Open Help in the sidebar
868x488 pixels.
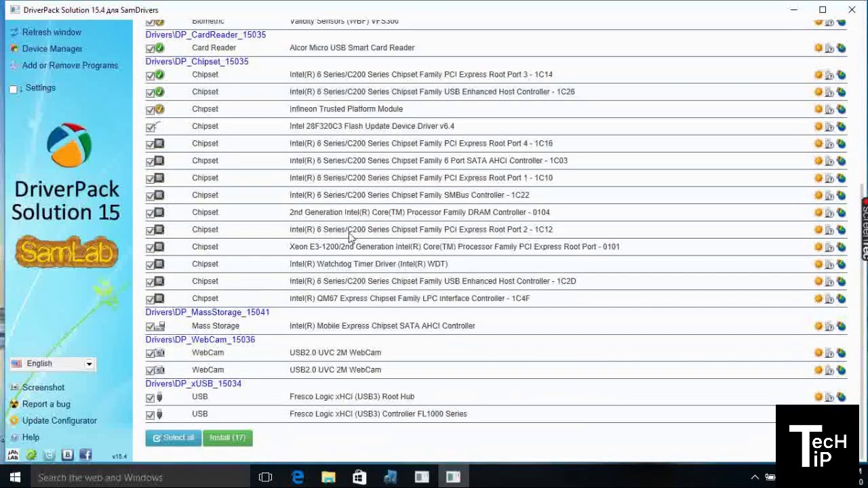pyautogui.click(x=31, y=437)
